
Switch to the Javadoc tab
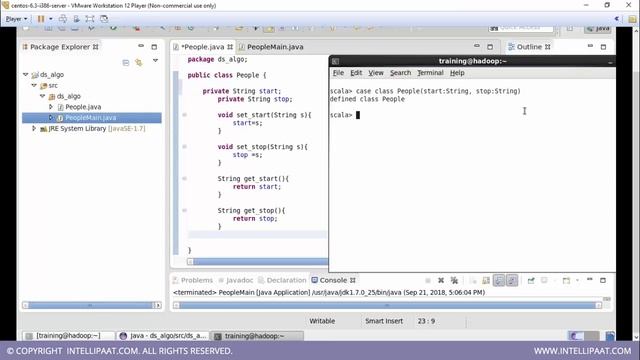click(236, 280)
